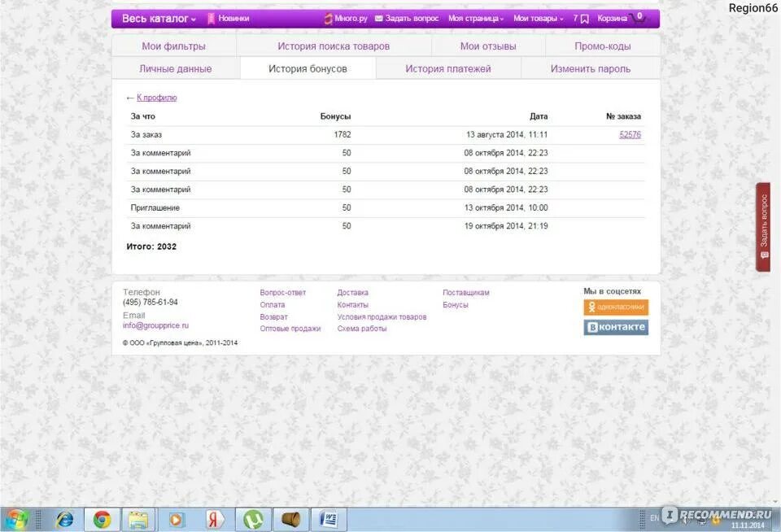Click the Одноклассники social button
The width and height of the screenshot is (781, 532).
616,307
